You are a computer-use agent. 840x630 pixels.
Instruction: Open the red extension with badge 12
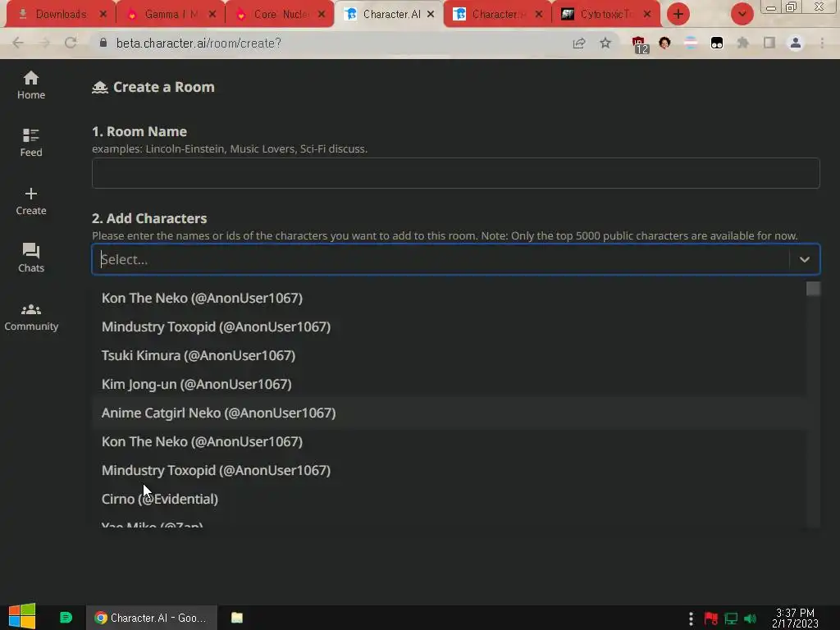click(640, 44)
